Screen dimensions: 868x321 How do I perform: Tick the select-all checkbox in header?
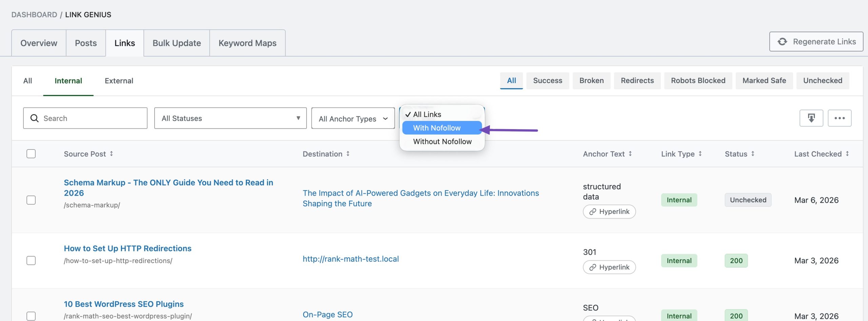(31, 154)
